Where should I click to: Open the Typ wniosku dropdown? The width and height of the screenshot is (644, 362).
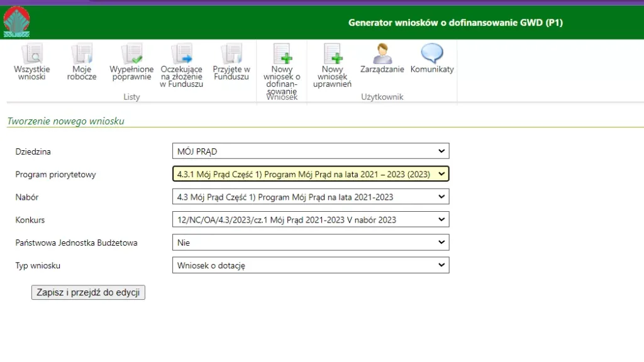click(311, 265)
